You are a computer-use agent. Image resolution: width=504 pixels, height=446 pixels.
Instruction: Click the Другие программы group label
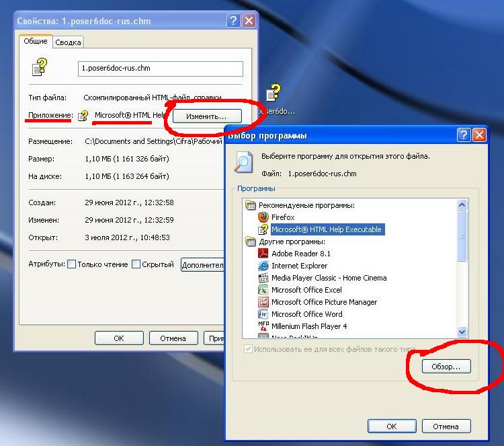click(x=292, y=241)
